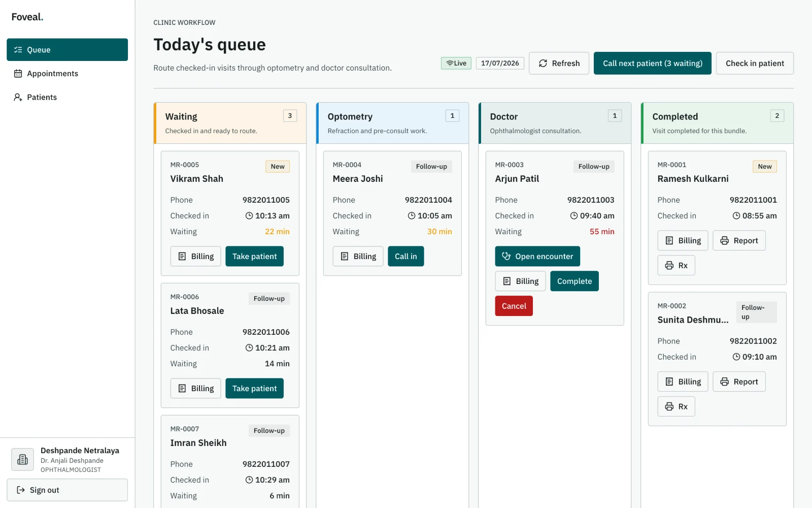Click billing icon on Vikram Shah card
The height and width of the screenshot is (508, 812).
click(182, 257)
